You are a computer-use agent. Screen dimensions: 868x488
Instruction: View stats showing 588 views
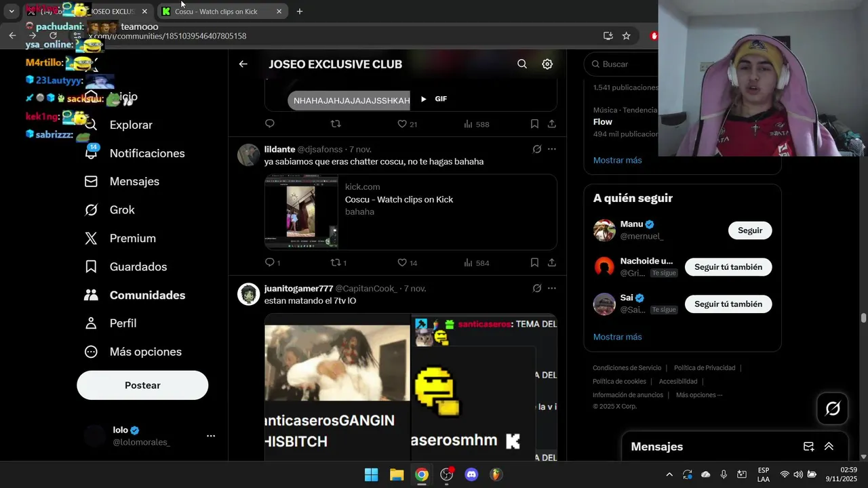pyautogui.click(x=476, y=124)
